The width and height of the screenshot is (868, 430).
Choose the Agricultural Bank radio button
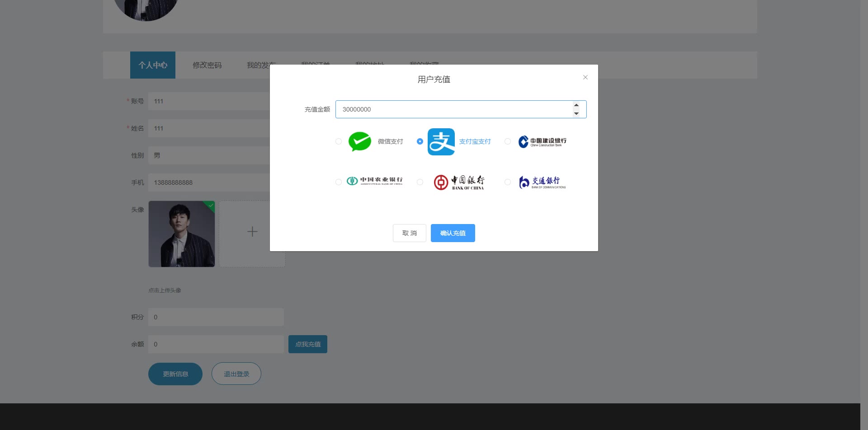pos(339,182)
